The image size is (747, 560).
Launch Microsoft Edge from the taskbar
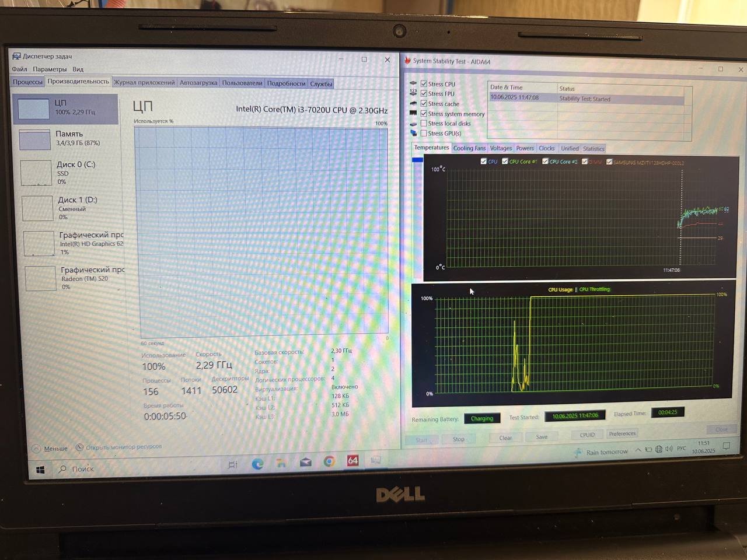[x=257, y=464]
